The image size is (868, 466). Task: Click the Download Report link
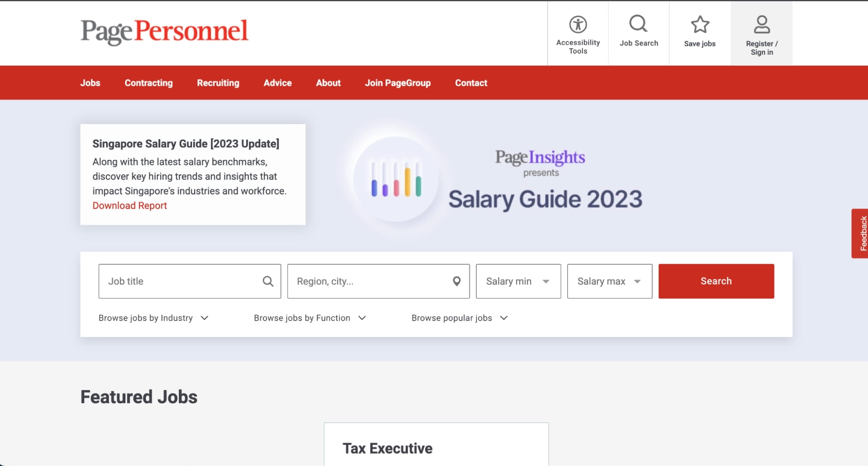(129, 206)
